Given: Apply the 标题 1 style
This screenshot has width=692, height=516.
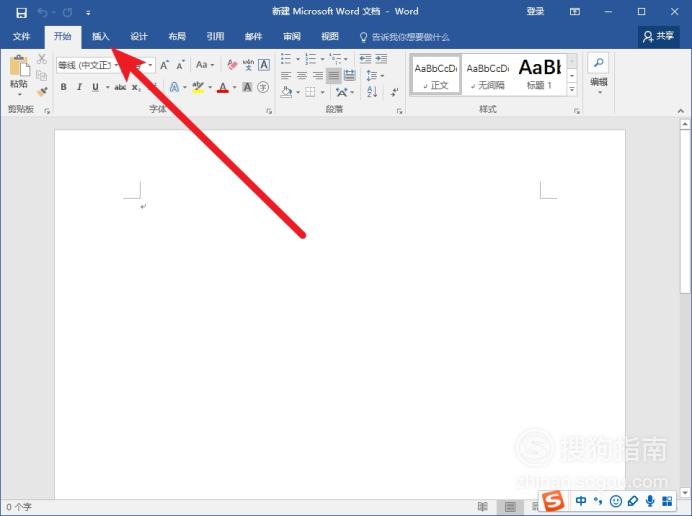Looking at the screenshot, I should (x=539, y=74).
